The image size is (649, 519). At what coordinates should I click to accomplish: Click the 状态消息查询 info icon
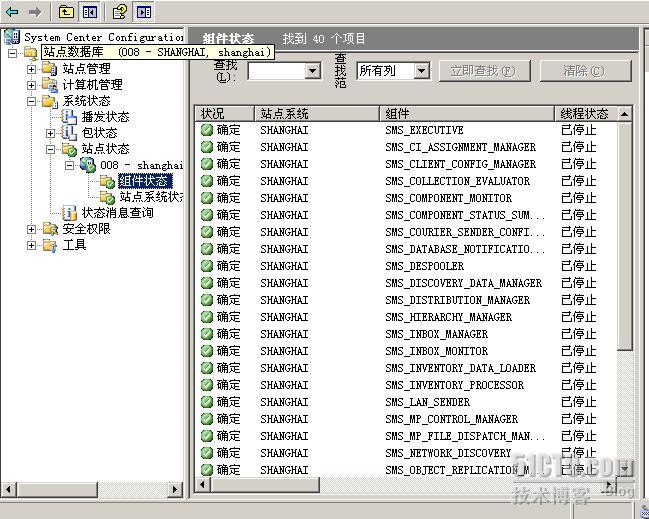point(69,213)
